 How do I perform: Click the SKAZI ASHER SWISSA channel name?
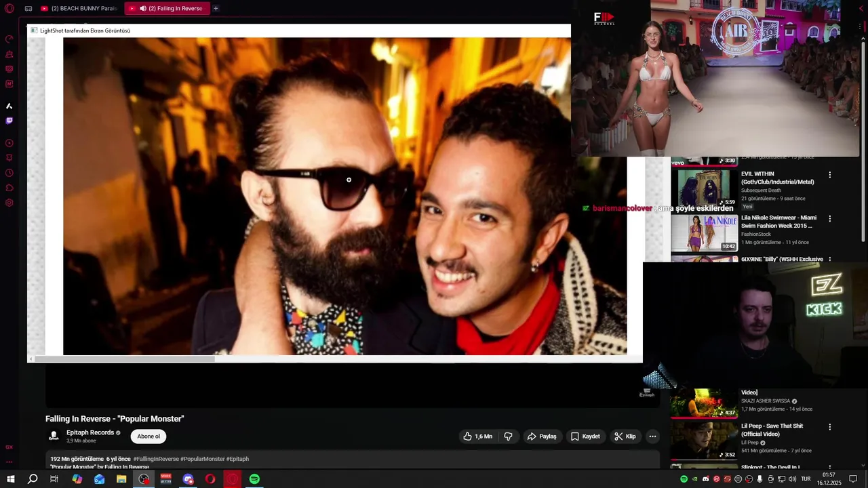(766, 401)
